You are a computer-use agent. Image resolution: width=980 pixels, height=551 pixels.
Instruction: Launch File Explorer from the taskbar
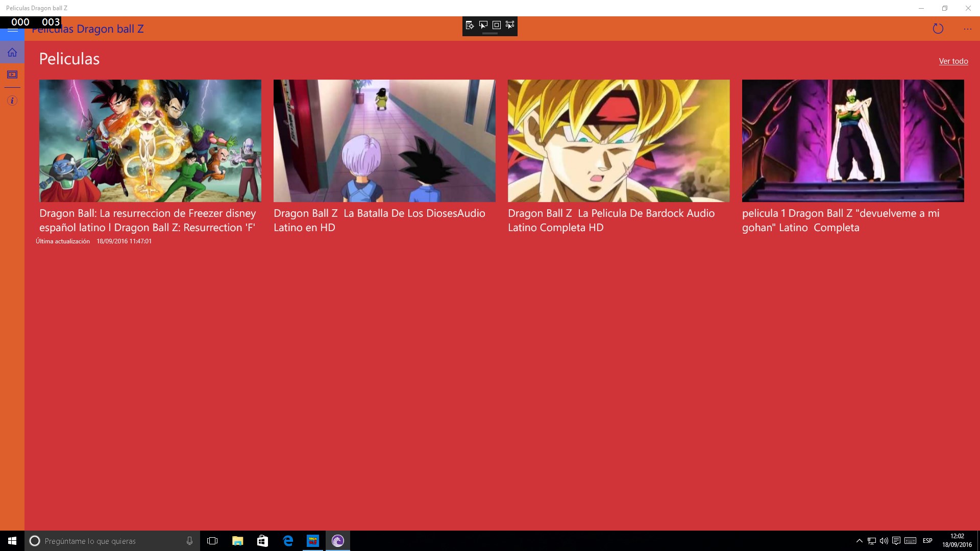(237, 541)
